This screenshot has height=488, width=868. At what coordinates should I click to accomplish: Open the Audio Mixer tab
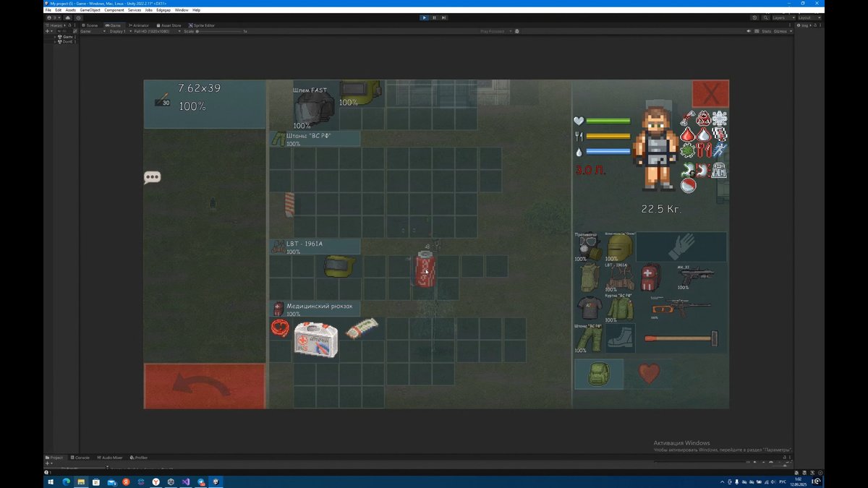point(109,458)
